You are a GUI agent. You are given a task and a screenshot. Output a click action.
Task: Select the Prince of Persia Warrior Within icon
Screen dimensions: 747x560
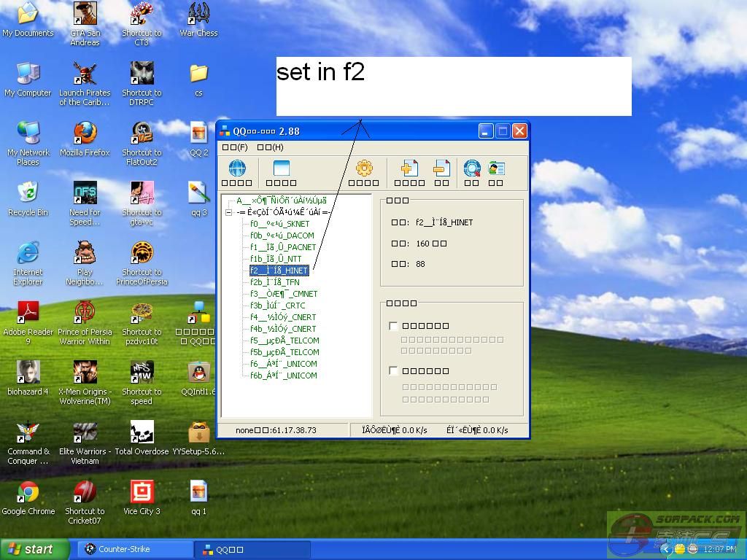point(85,323)
